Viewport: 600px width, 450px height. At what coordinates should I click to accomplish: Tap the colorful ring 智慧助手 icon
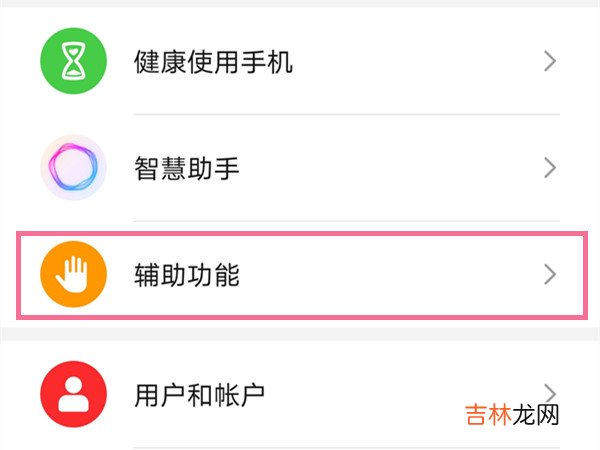coord(73,168)
